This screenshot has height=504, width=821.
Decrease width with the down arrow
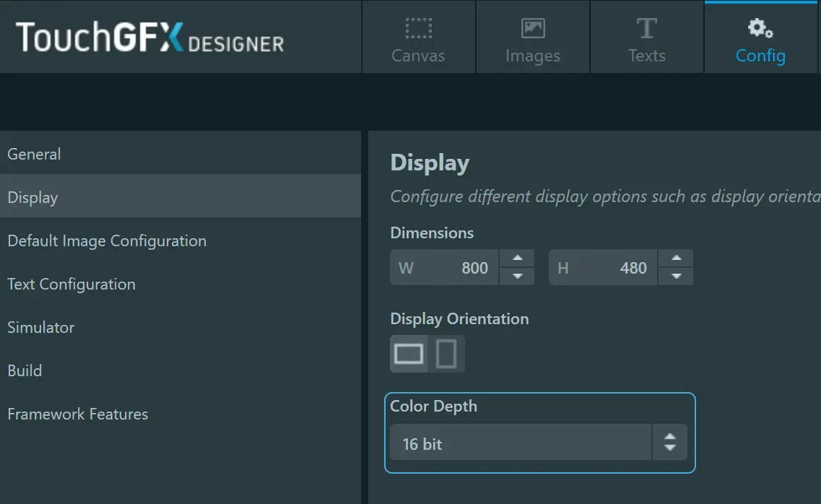[x=517, y=277]
